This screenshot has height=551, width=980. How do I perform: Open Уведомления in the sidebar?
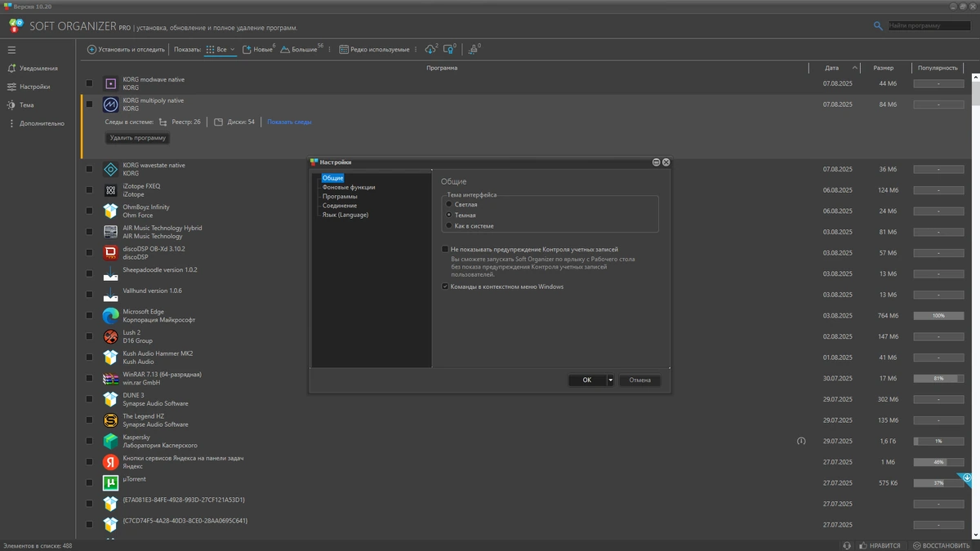pos(33,69)
